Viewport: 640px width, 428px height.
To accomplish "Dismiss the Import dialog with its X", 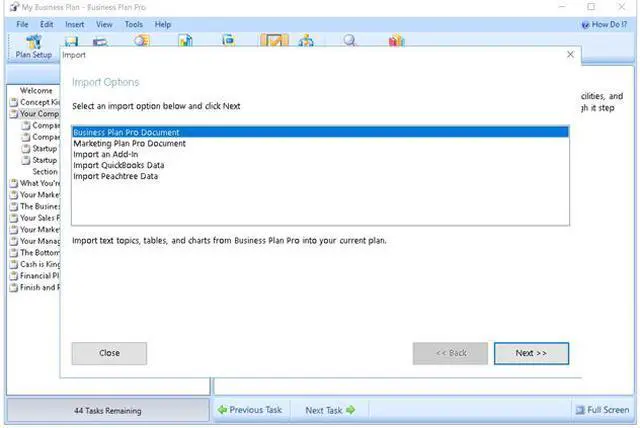I will [570, 55].
